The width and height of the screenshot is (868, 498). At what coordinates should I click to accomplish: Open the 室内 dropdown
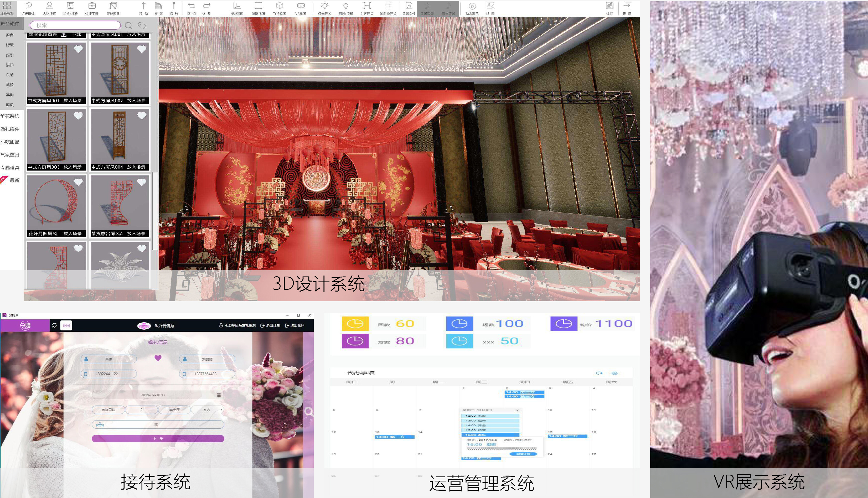click(207, 410)
